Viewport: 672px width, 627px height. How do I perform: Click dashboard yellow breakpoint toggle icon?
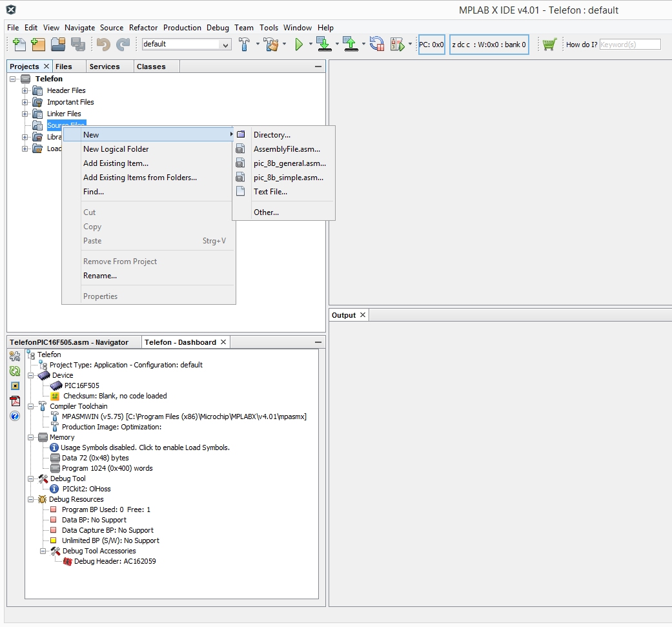coord(15,385)
